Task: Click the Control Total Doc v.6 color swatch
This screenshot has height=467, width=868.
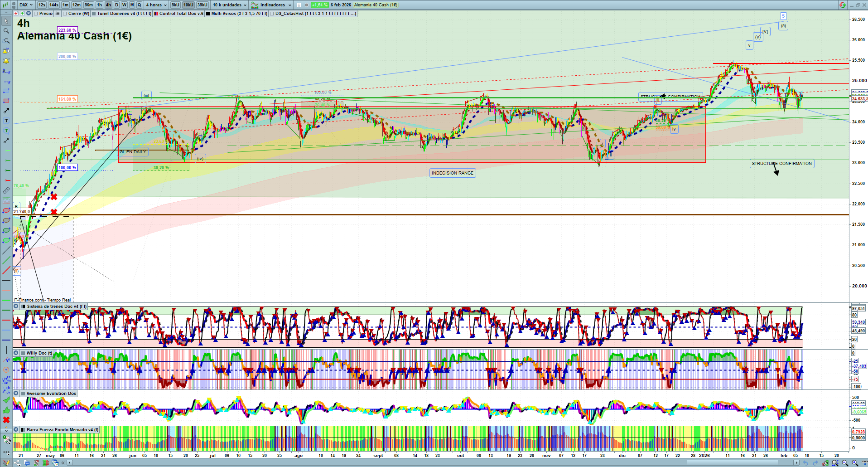Action: [156, 14]
